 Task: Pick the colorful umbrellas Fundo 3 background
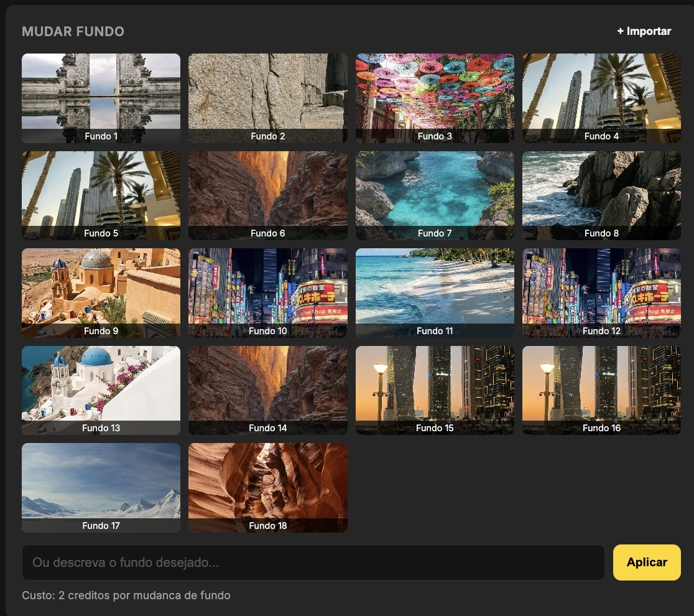click(434, 98)
